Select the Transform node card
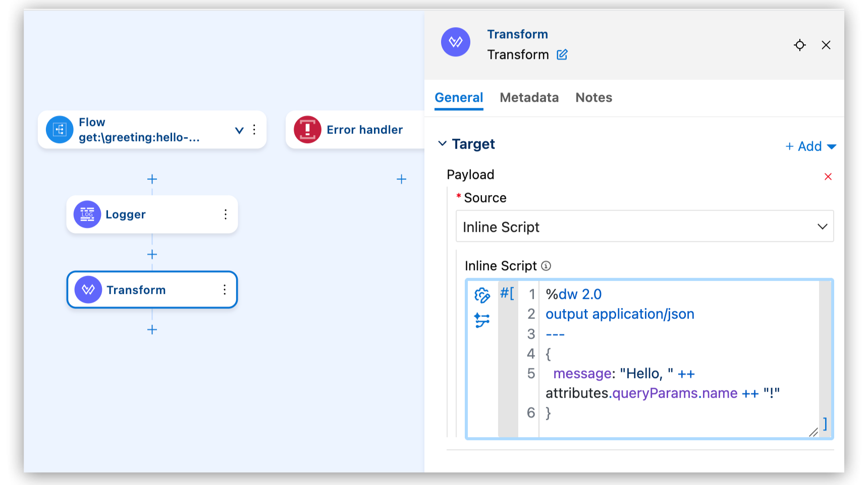The height and width of the screenshot is (485, 868). click(152, 289)
